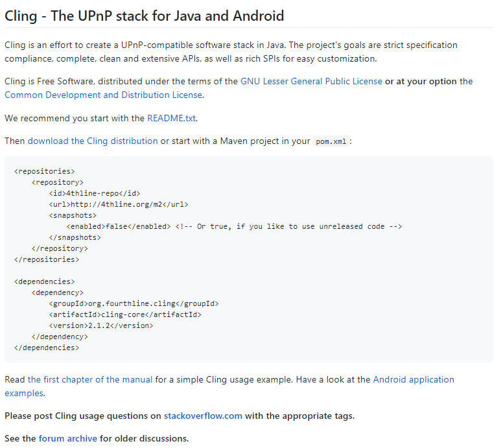Click the Cling UPnP stack page heading

click(145, 16)
